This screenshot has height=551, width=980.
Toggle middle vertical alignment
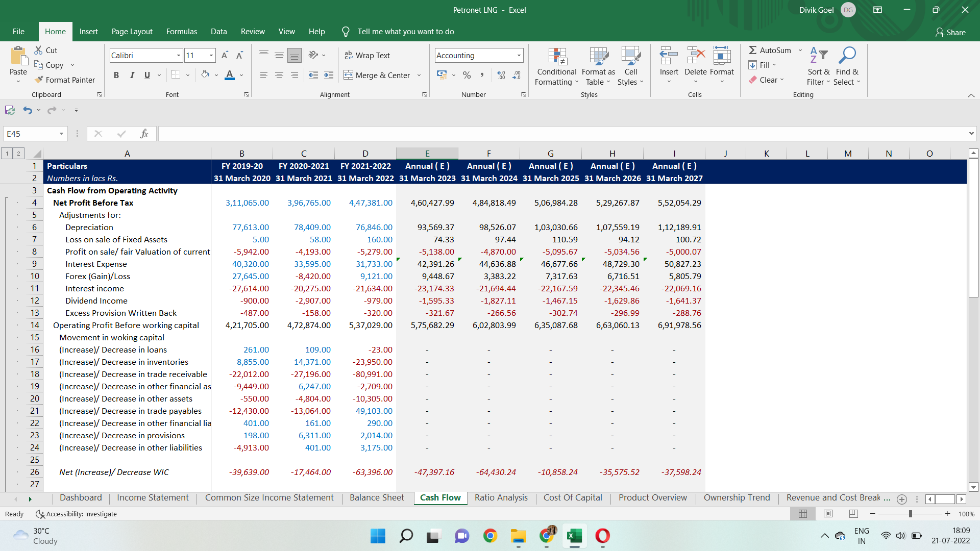279,55
